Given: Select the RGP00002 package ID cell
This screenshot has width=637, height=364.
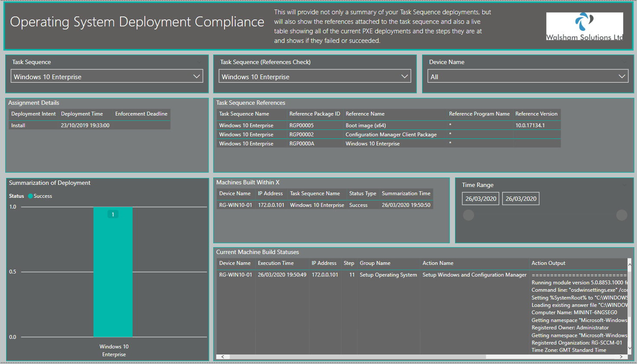Looking at the screenshot, I should coord(302,135).
